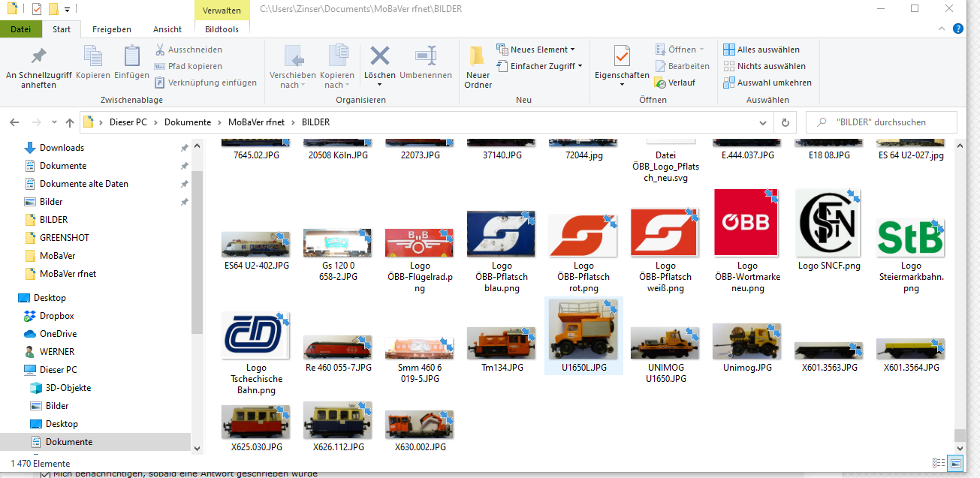Open recent locations dropdown arrow
Screen dimensions: 980x478
(x=54, y=122)
